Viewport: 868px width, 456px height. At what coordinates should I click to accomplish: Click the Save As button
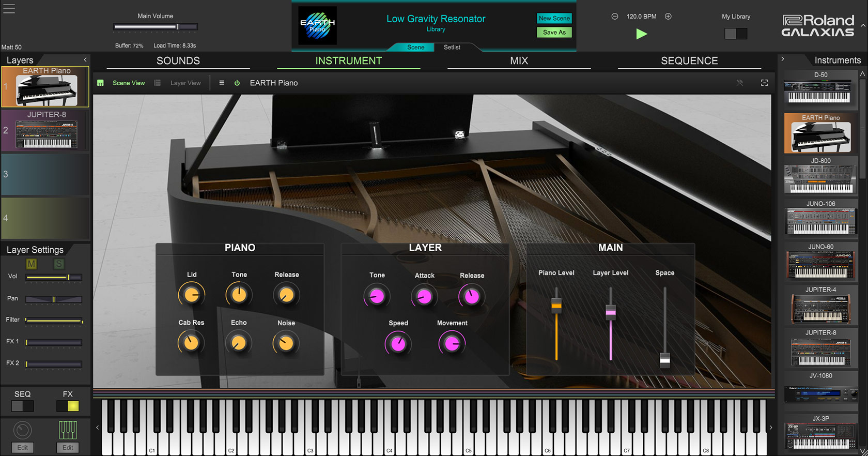554,32
